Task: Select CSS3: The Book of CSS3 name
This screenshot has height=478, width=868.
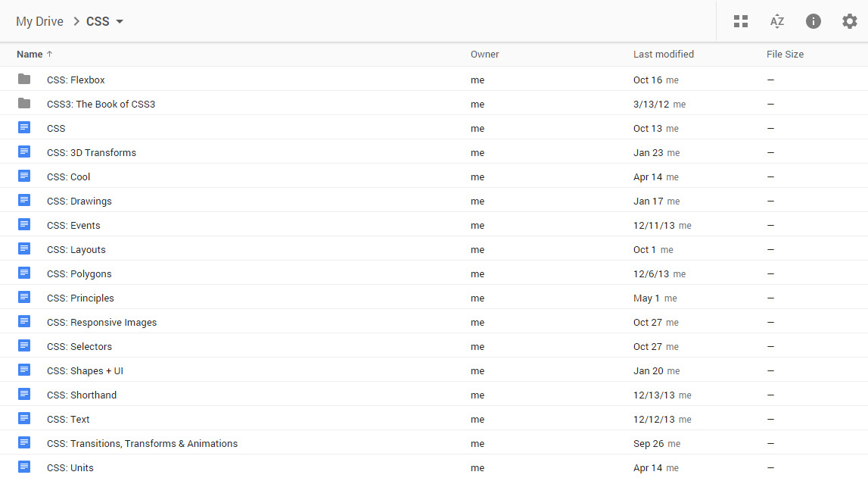Action: click(x=101, y=104)
